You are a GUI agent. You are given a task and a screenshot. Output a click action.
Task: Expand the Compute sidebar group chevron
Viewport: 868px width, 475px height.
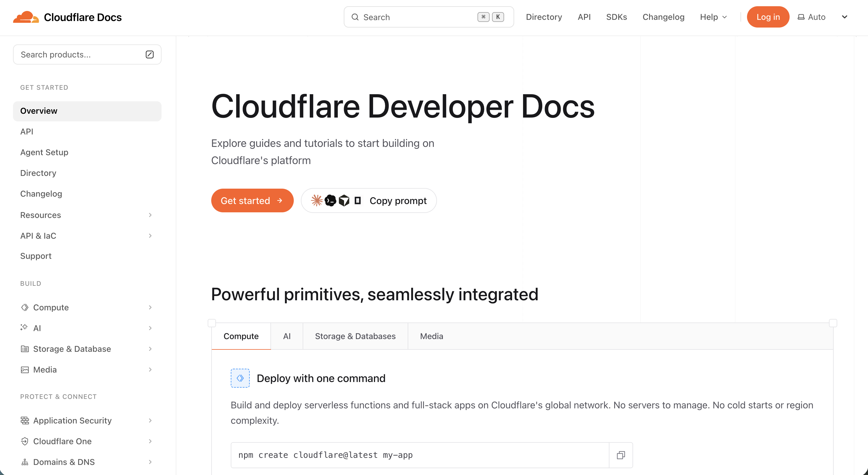click(x=150, y=307)
